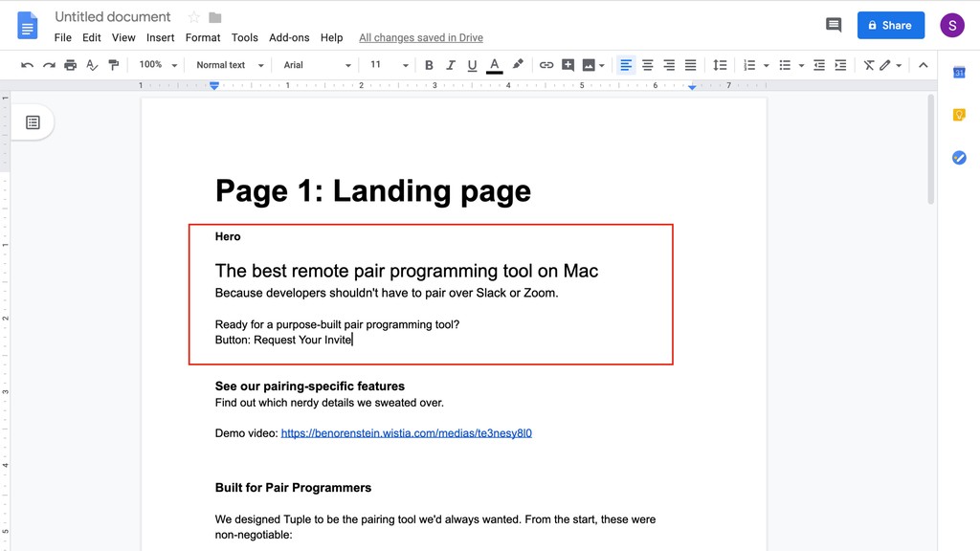Image resolution: width=980 pixels, height=551 pixels.
Task: Open the Format menu
Action: 203,37
